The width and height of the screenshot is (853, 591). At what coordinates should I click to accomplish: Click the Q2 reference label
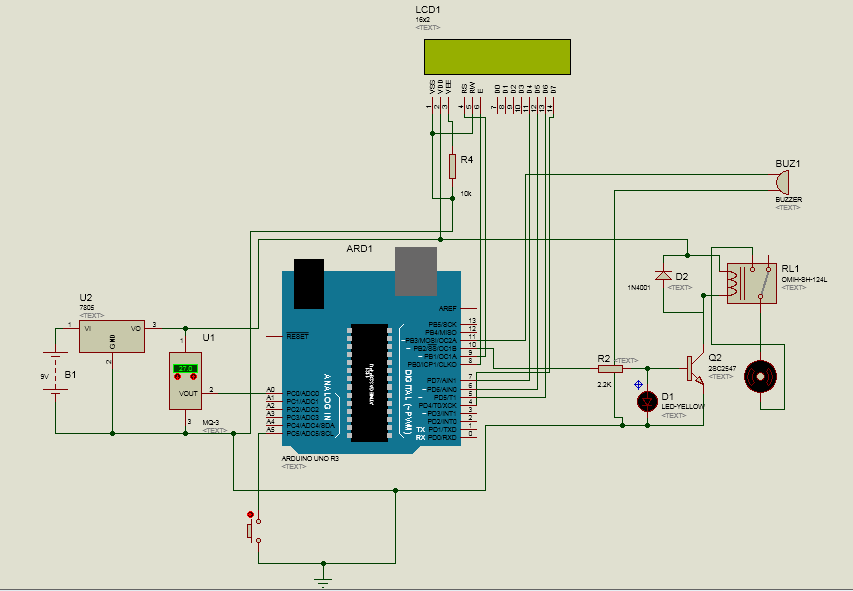pyautogui.click(x=715, y=358)
